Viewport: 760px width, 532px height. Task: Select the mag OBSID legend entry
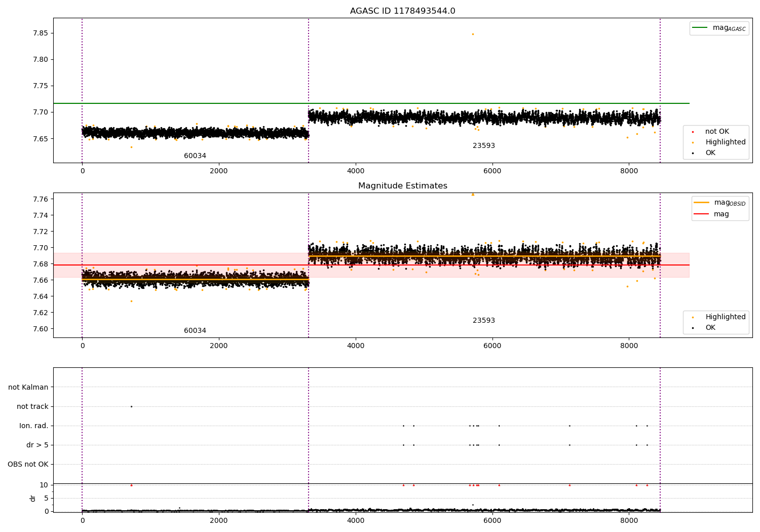(720, 203)
